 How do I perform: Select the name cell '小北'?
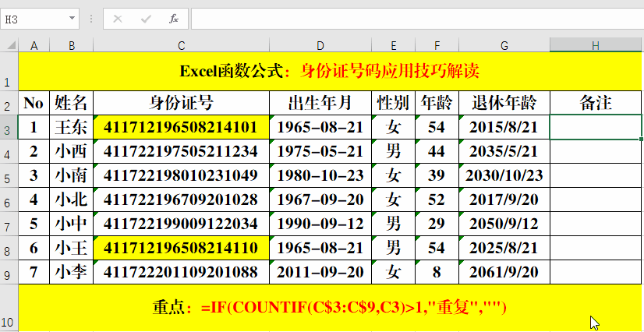click(x=72, y=200)
